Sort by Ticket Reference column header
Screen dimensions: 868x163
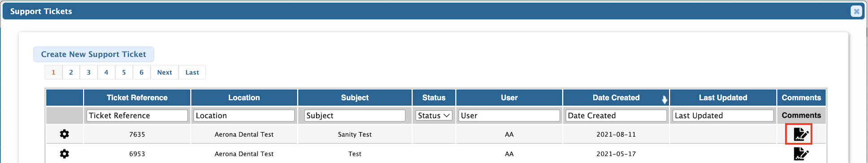[x=137, y=98]
